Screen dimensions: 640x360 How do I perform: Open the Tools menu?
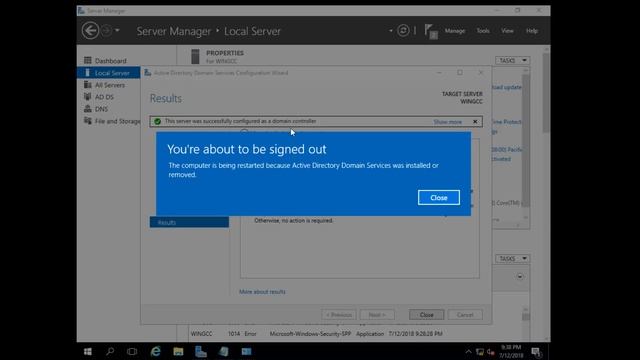point(483,31)
